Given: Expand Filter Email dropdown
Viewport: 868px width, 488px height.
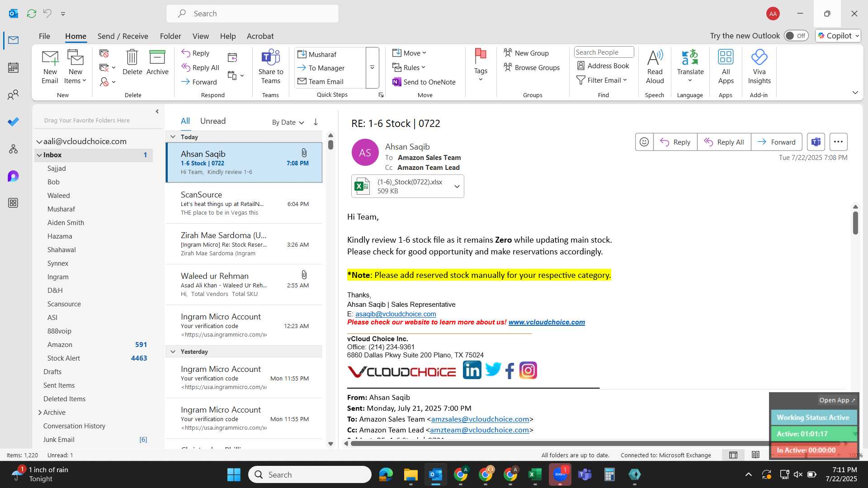Looking at the screenshot, I should click(x=602, y=80).
